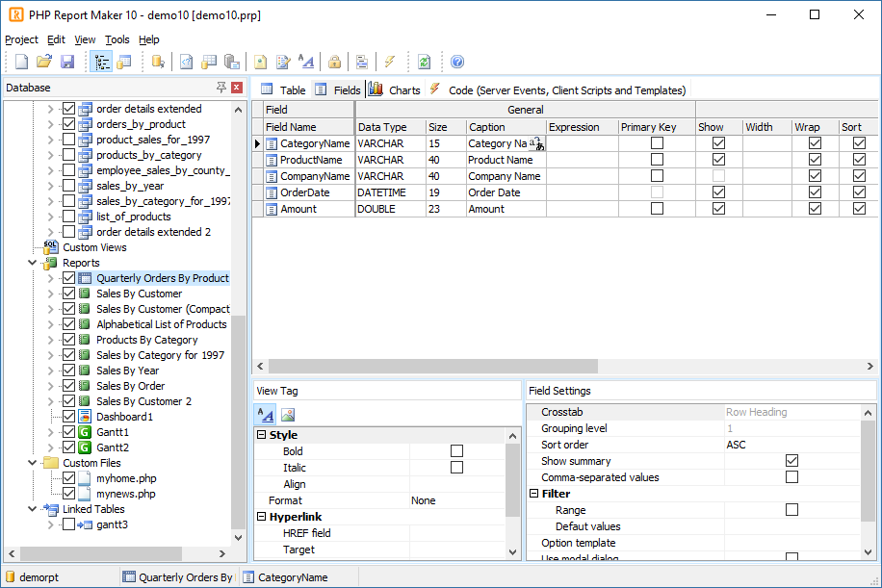
Task: Open the Project menu
Action: tap(21, 39)
